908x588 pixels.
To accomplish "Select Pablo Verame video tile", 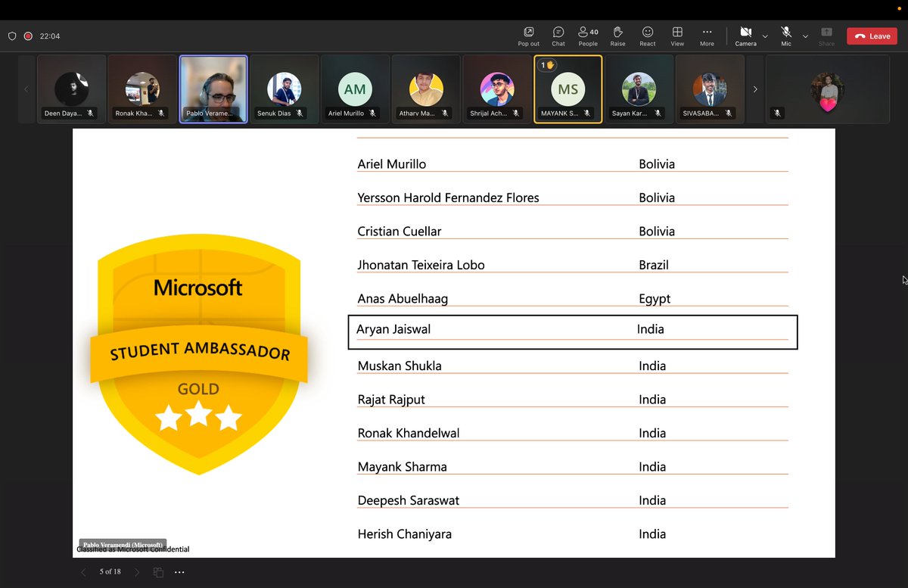I will 213,89.
